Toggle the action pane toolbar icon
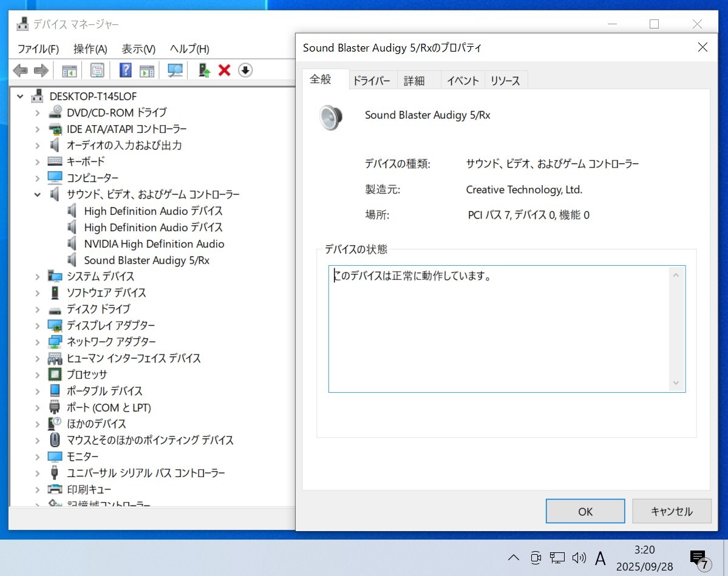Viewport: 728px width, 576px height. (146, 70)
